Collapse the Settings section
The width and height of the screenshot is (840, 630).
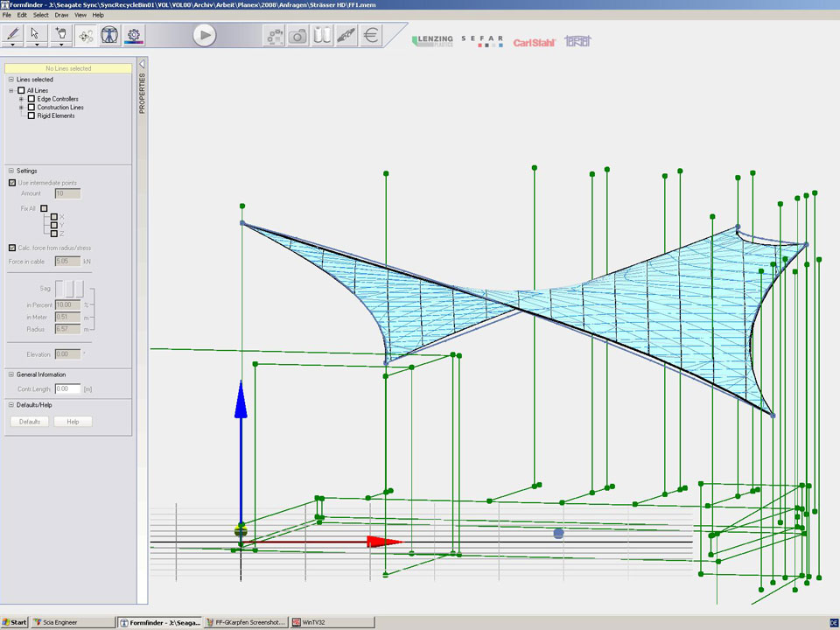point(10,171)
